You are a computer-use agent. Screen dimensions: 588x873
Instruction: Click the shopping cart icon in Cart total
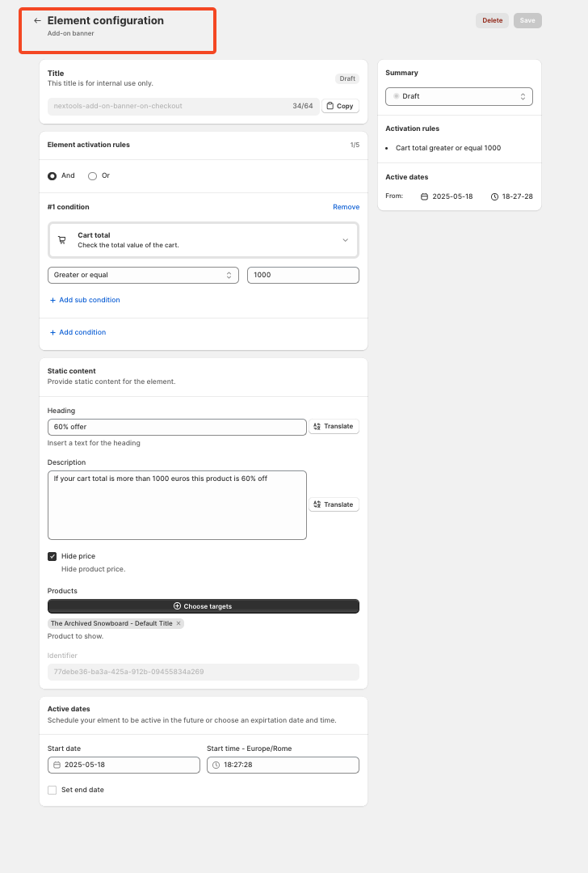pos(62,240)
